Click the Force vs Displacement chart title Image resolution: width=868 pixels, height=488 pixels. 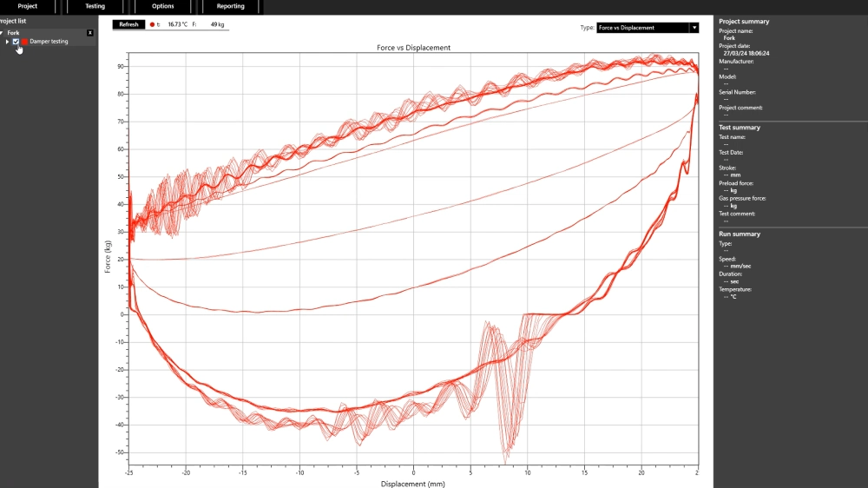tap(413, 48)
